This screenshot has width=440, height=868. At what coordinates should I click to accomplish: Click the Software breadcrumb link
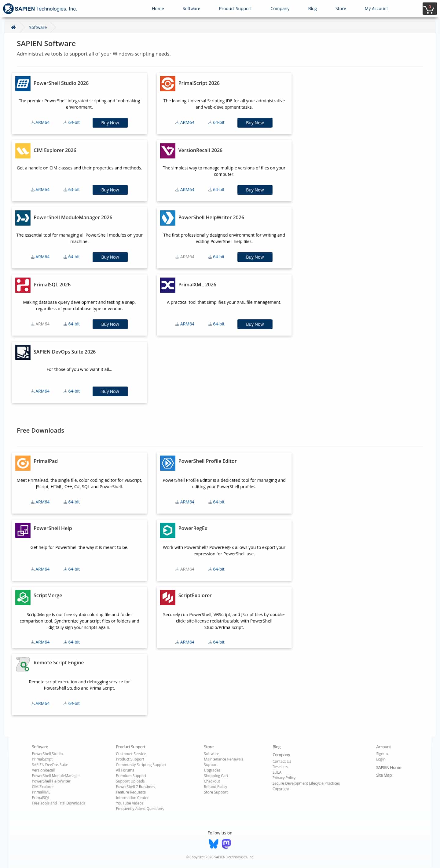tap(38, 27)
